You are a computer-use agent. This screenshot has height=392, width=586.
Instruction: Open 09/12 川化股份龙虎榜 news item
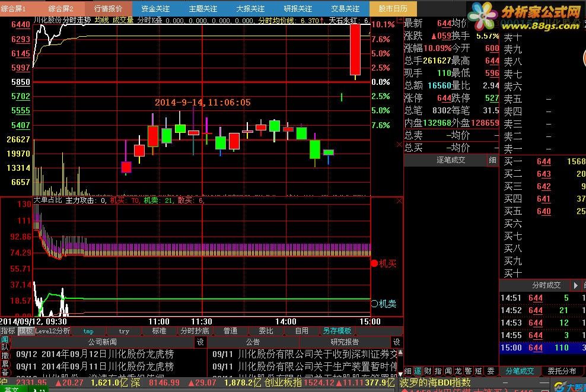pyautogui.click(x=95, y=354)
